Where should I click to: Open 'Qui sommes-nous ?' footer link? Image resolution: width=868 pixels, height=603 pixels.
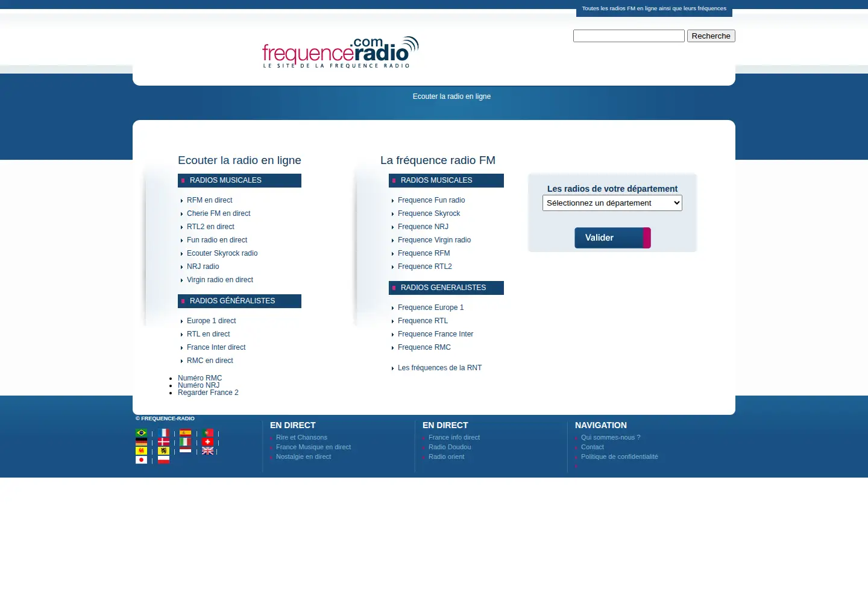[611, 437]
